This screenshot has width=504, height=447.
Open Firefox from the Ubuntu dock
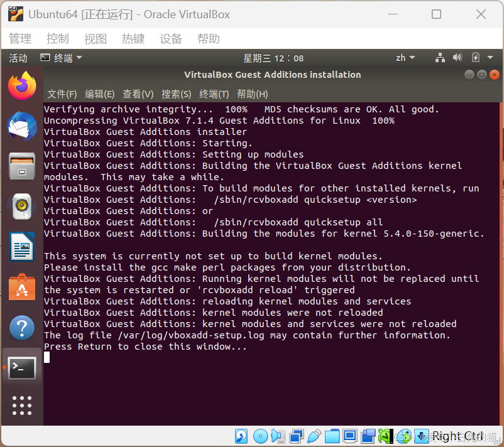click(22, 86)
